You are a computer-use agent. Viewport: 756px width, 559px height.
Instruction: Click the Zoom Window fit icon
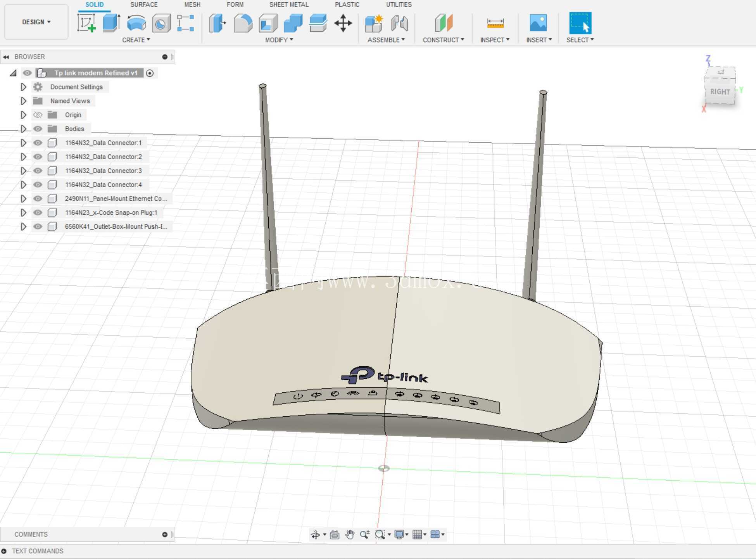click(x=380, y=535)
